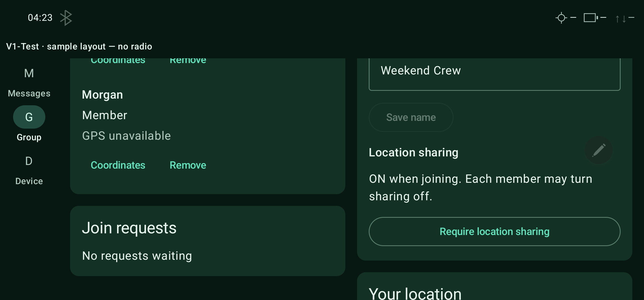Open Coordinates for Morgan
This screenshot has width=644, height=300.
pyautogui.click(x=118, y=165)
